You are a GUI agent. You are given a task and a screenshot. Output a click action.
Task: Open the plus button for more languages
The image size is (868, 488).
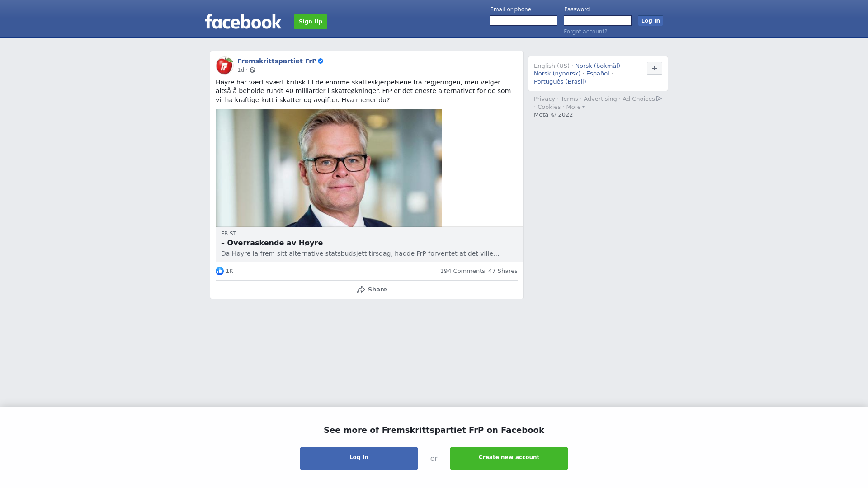coord(654,68)
